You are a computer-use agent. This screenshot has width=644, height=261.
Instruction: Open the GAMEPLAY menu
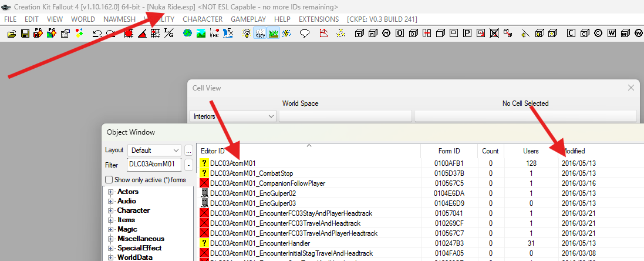(x=248, y=19)
